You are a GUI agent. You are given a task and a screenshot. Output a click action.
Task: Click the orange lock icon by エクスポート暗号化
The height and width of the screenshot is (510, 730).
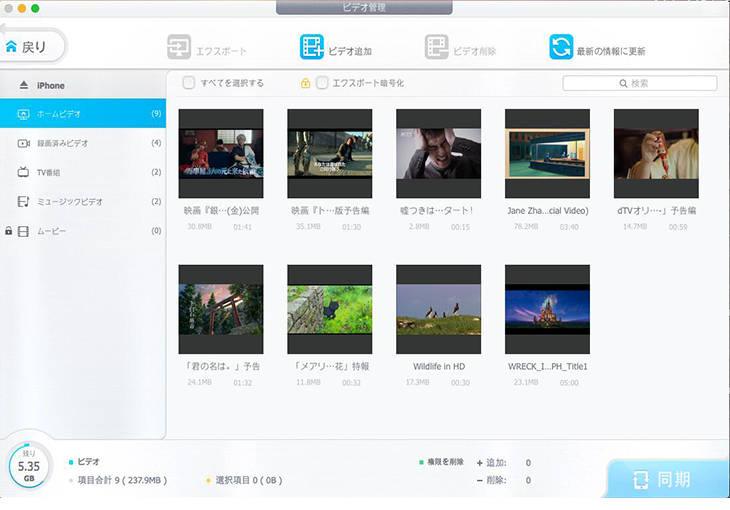[x=305, y=83]
